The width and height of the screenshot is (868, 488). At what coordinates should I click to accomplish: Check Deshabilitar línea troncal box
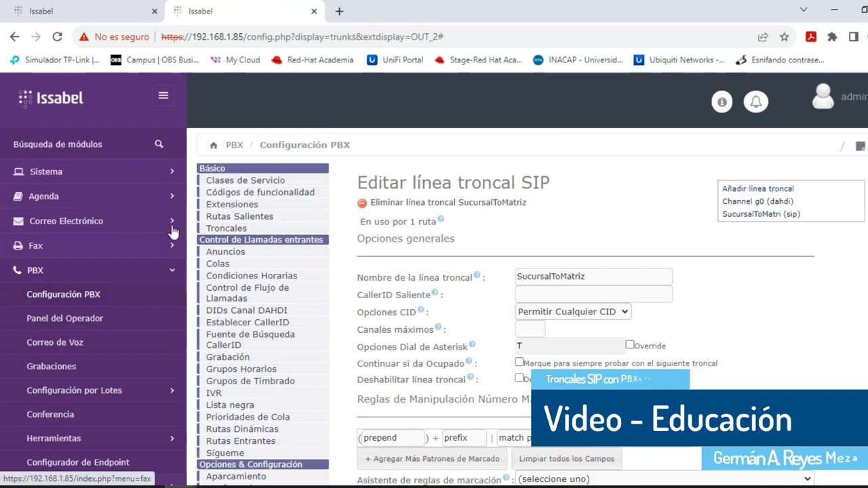pyautogui.click(x=519, y=378)
